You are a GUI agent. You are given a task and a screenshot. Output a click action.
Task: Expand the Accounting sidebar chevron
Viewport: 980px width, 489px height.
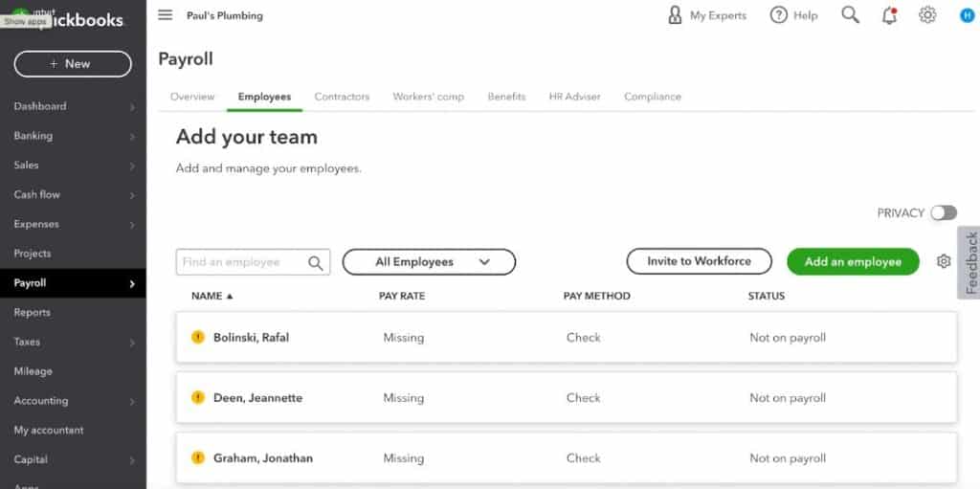(132, 402)
